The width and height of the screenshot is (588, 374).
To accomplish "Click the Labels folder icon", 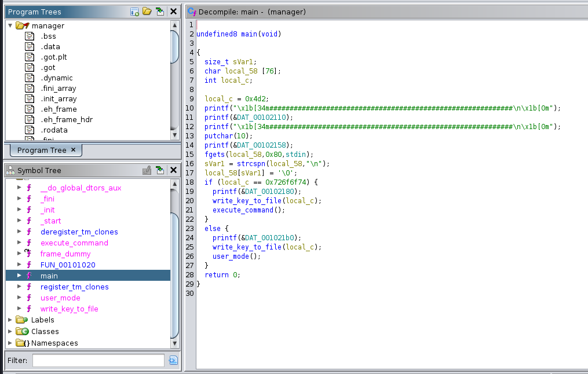I will coord(22,320).
